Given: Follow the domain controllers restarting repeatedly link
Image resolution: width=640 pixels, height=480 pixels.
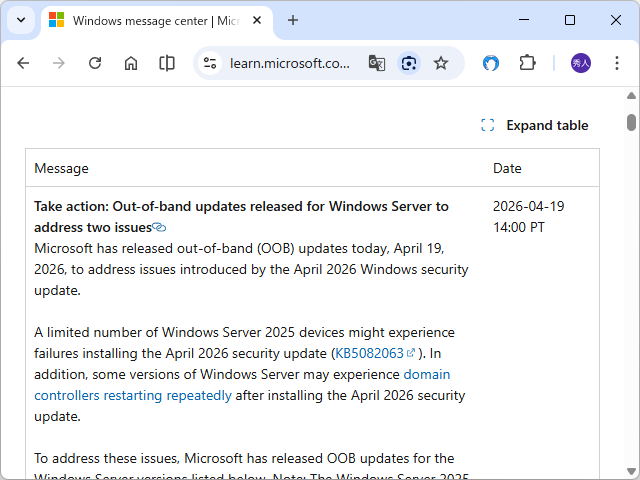Looking at the screenshot, I should (x=133, y=395).
